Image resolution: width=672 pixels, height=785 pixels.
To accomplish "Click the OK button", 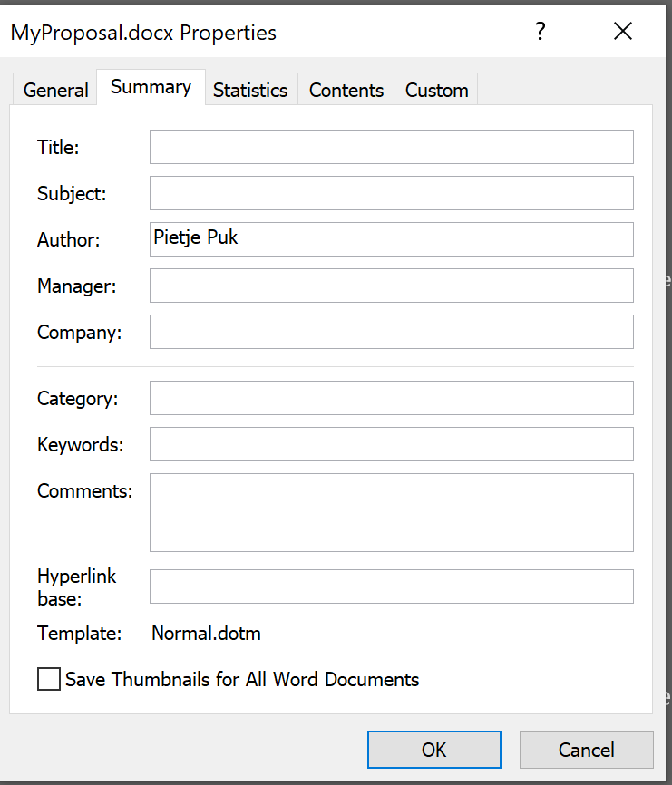I will [x=433, y=750].
